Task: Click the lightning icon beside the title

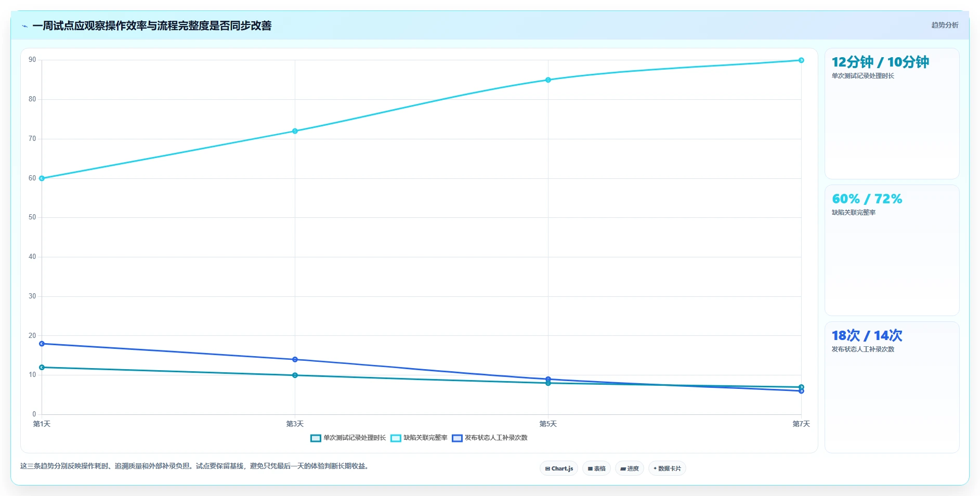Action: 24,26
